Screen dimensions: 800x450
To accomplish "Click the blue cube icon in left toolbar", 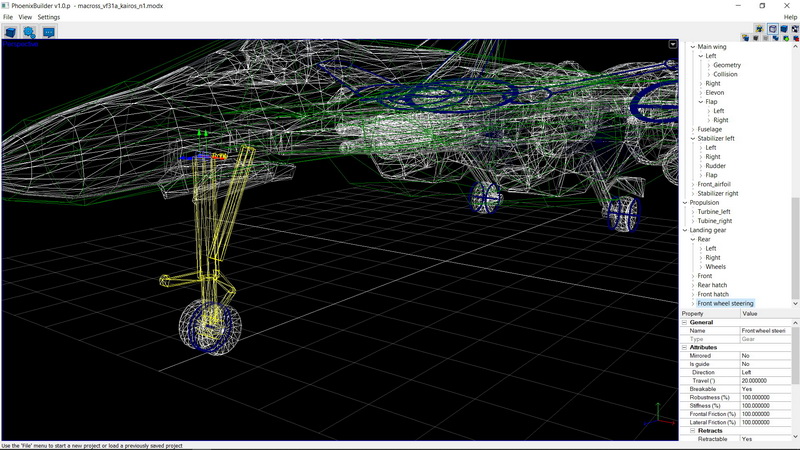I will pos(10,32).
